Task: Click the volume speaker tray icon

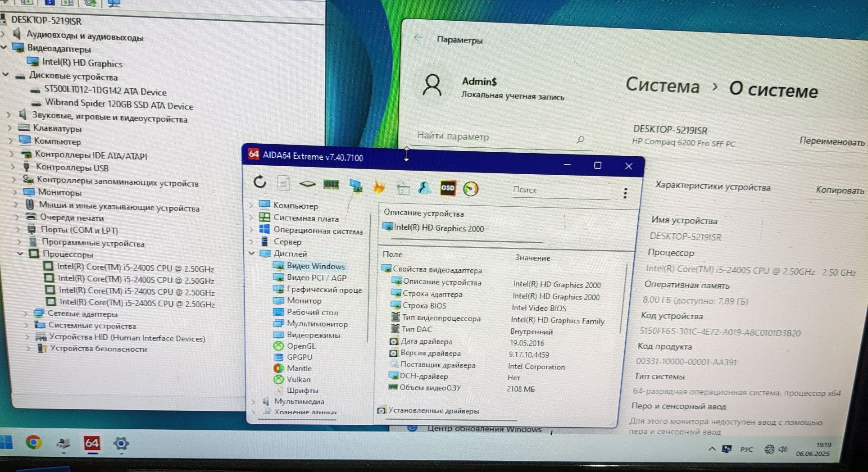Action: coord(782,449)
